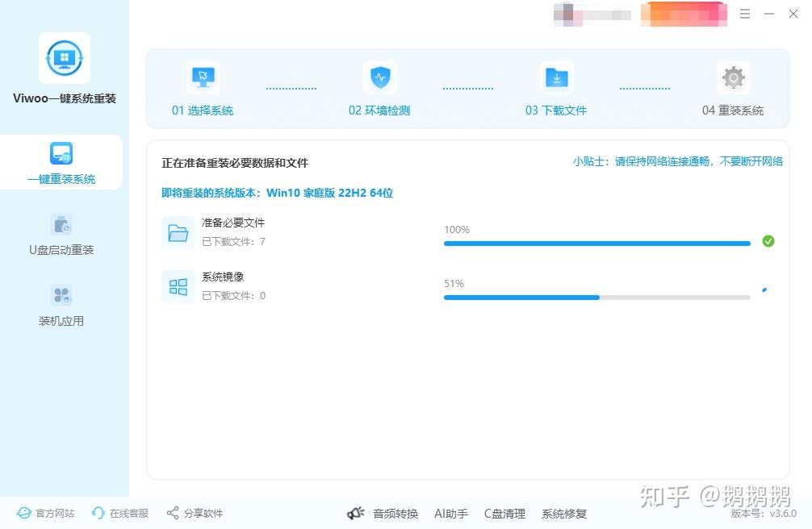The height and width of the screenshot is (529, 812).
Task: Click step 04 重装系统 gear icon
Action: 733,77
